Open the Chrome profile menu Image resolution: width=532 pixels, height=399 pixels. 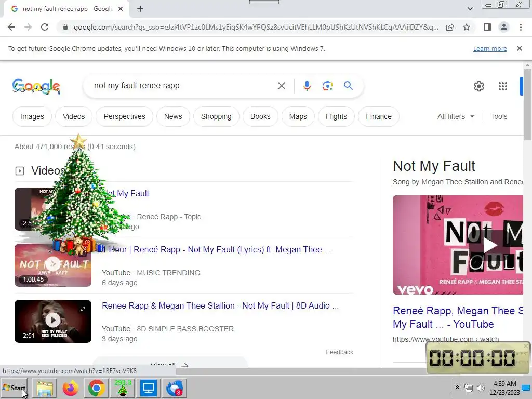tap(504, 27)
